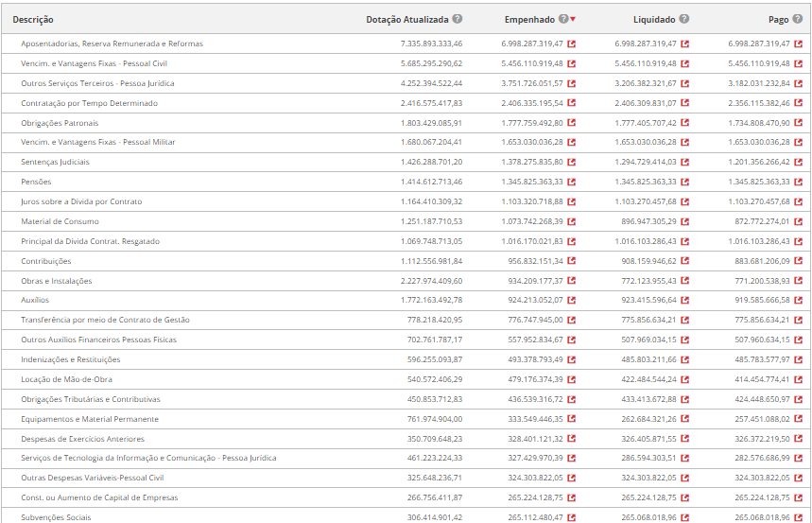Viewport: 812px width, 523px height.
Task: Click the Pago column header text
Action: point(778,19)
